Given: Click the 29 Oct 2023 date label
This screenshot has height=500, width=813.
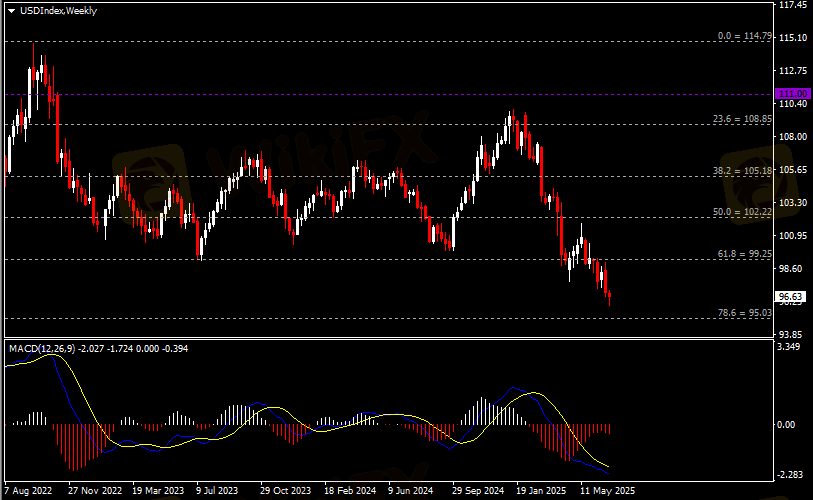Looking at the screenshot, I should [285, 491].
